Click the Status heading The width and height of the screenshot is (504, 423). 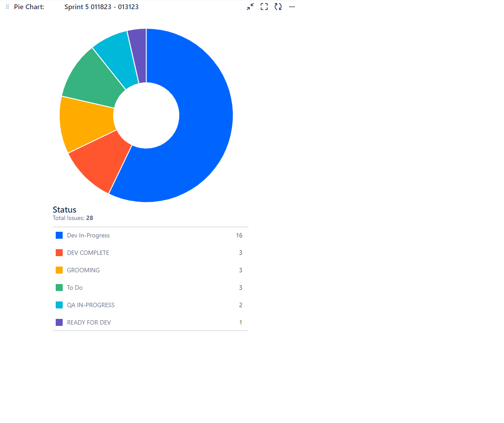pos(64,210)
